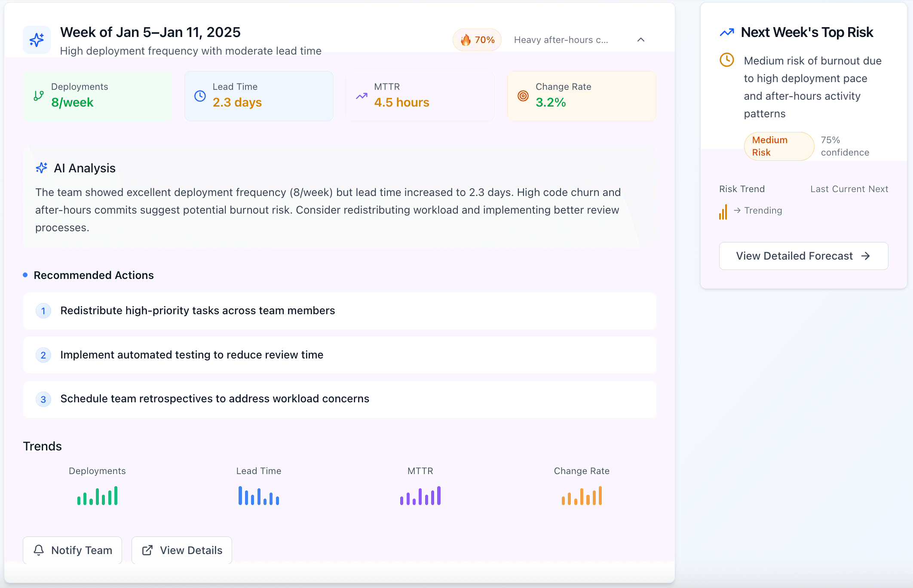
Task: Click View Detailed Forecast button
Action: point(803,256)
